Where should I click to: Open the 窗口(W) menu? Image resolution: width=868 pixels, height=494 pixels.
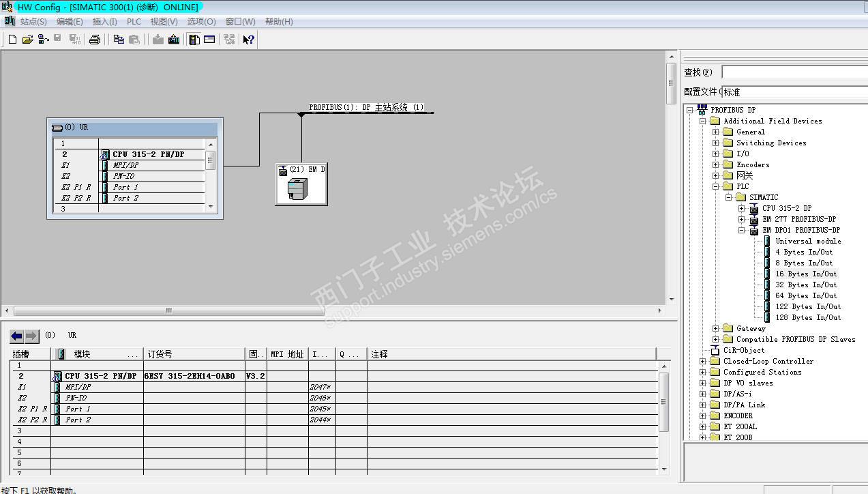coord(240,22)
